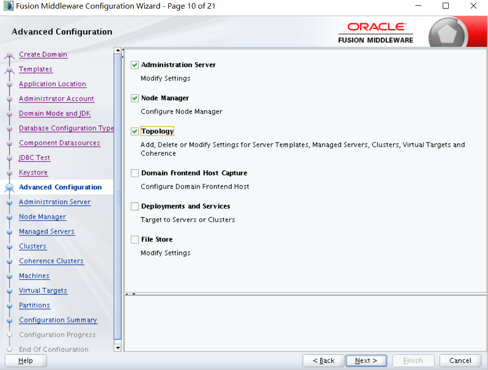The width and height of the screenshot is (488, 370).
Task: Click the navigation pane scroll up arrow
Action: point(118,51)
